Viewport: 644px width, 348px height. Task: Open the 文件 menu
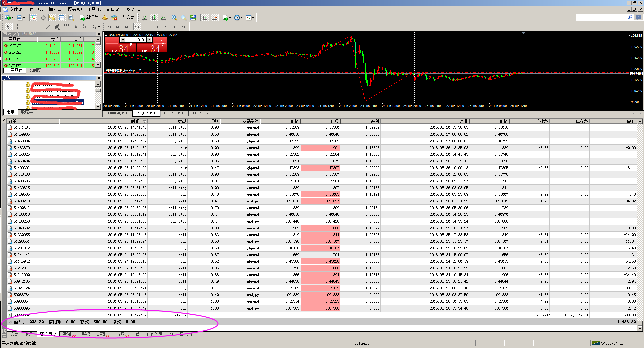16,9
